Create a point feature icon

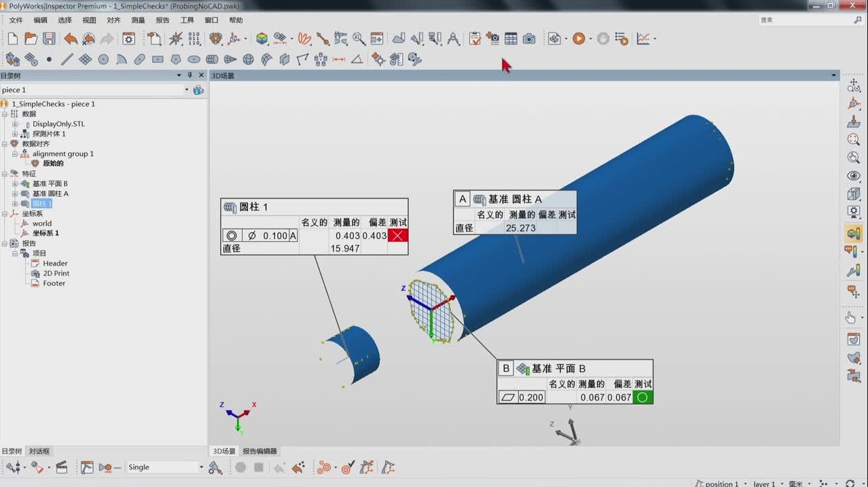[49, 60]
